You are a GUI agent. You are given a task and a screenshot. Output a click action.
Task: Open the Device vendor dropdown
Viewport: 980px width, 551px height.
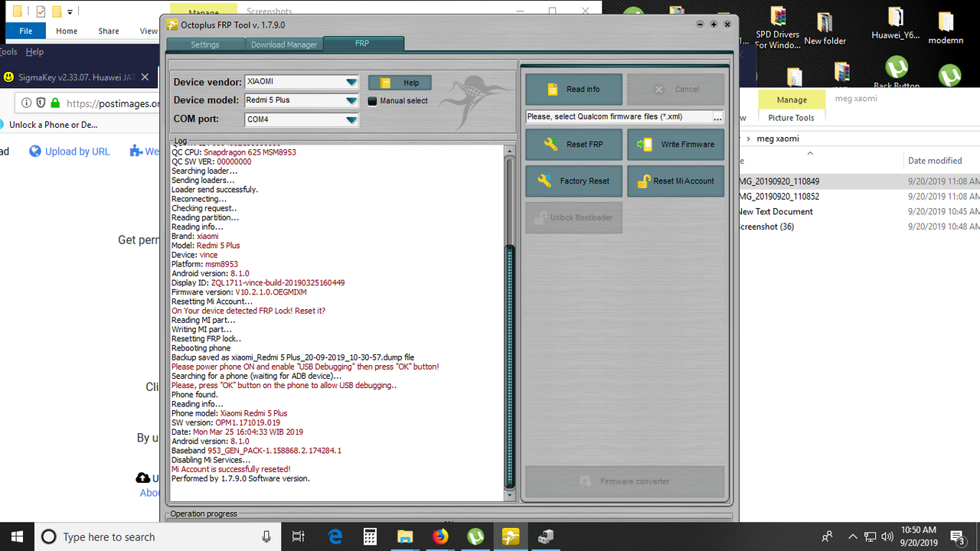pyautogui.click(x=351, y=81)
